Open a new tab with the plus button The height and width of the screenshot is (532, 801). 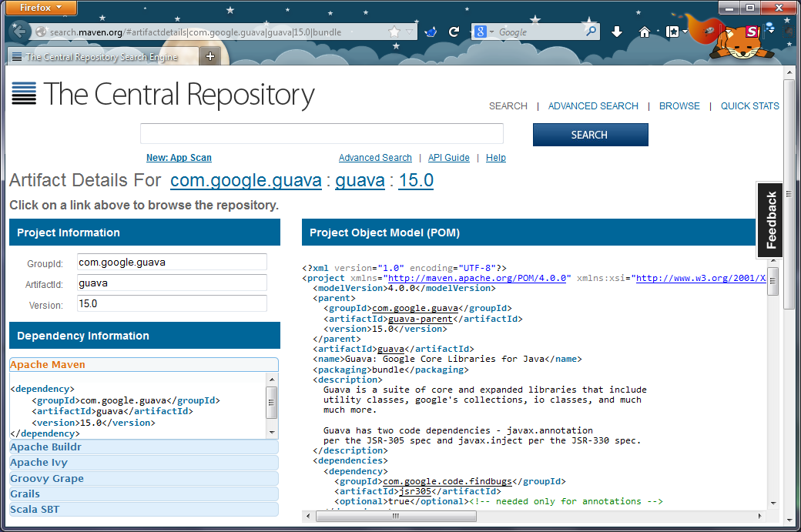pyautogui.click(x=210, y=56)
